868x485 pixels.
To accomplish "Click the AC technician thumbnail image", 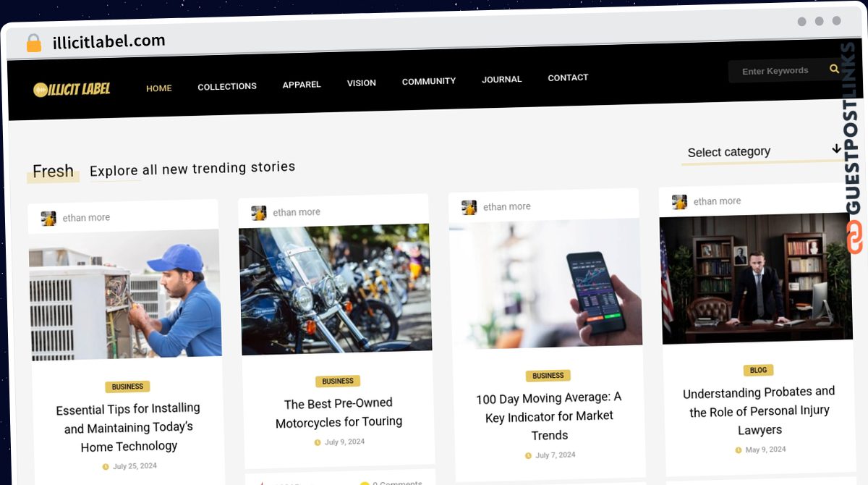I will pos(125,295).
